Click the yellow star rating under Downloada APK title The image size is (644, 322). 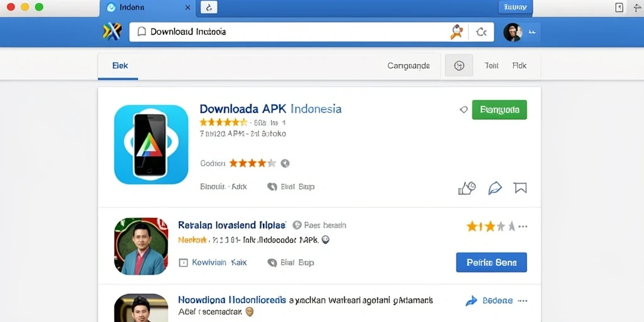point(223,123)
